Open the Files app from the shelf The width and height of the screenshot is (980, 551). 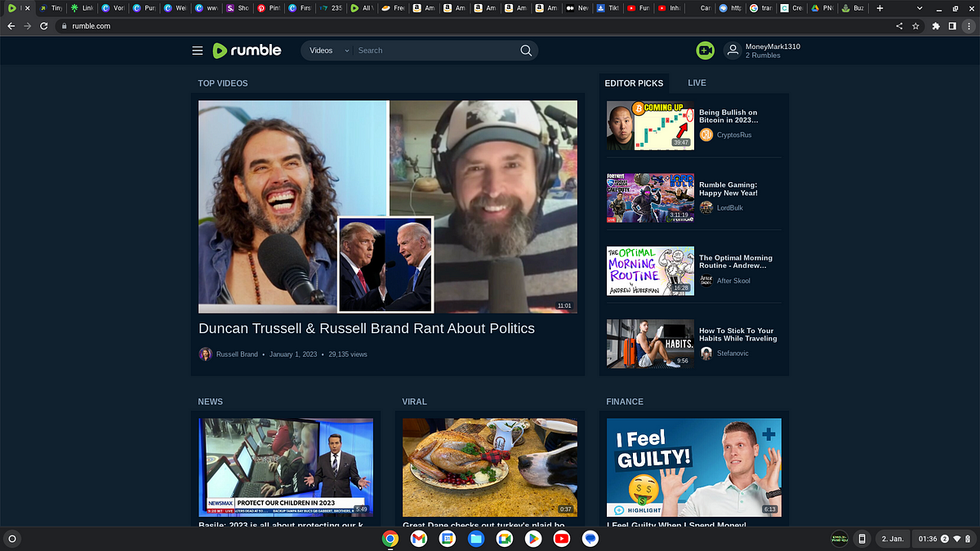click(476, 539)
